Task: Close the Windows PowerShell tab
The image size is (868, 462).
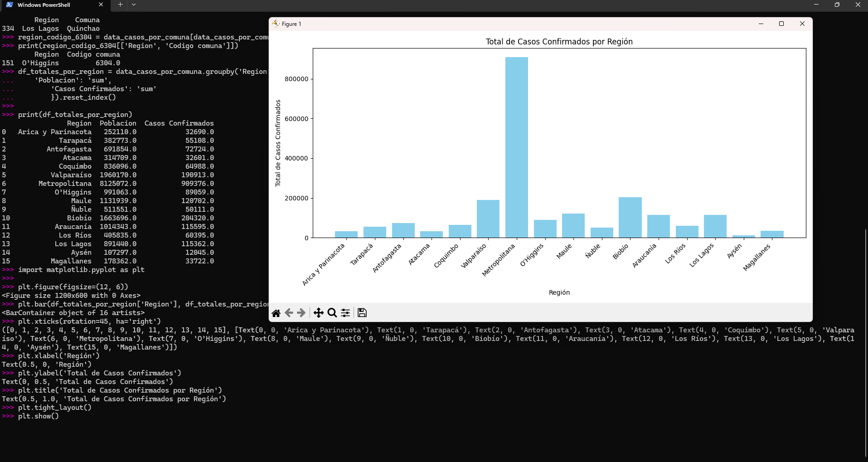Action: point(101,5)
